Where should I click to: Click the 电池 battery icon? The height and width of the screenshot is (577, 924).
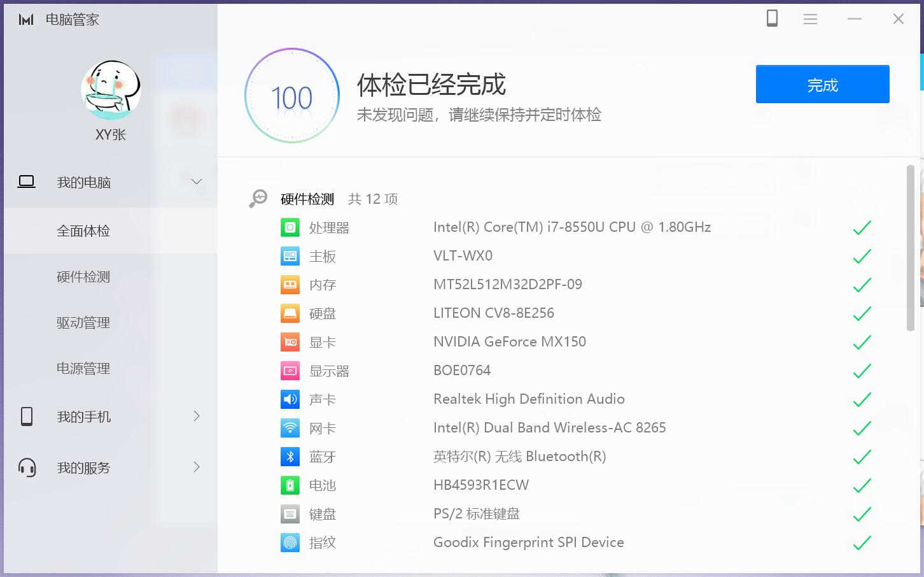[x=290, y=485]
